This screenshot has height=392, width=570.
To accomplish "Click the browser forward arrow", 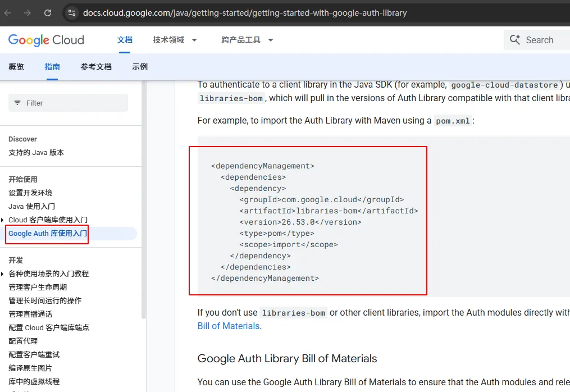I will click(x=28, y=12).
